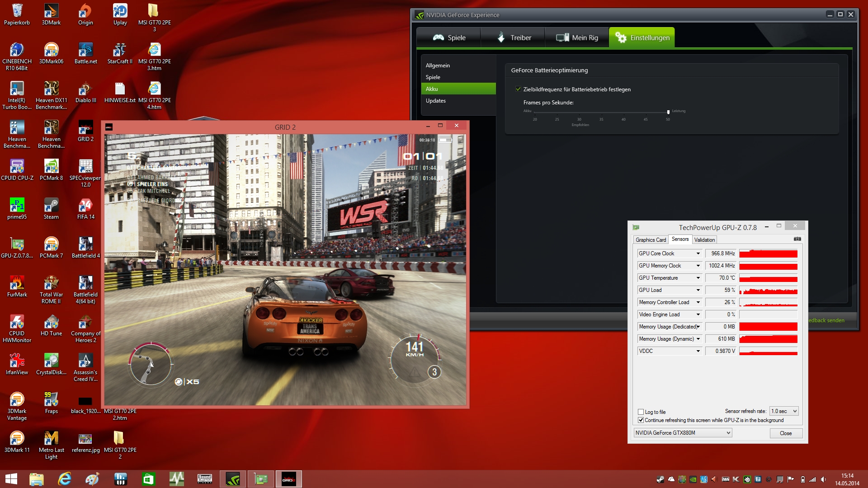The image size is (868, 488).
Task: Expand GPU Core Clock sensor dropdown
Action: [698, 253]
